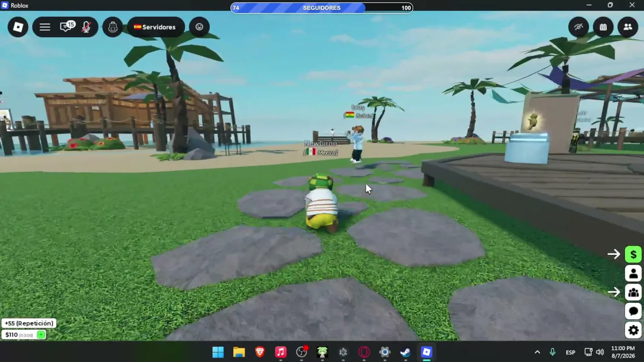Click the golden statue on the pedestal
The image size is (644, 362).
tap(532, 121)
